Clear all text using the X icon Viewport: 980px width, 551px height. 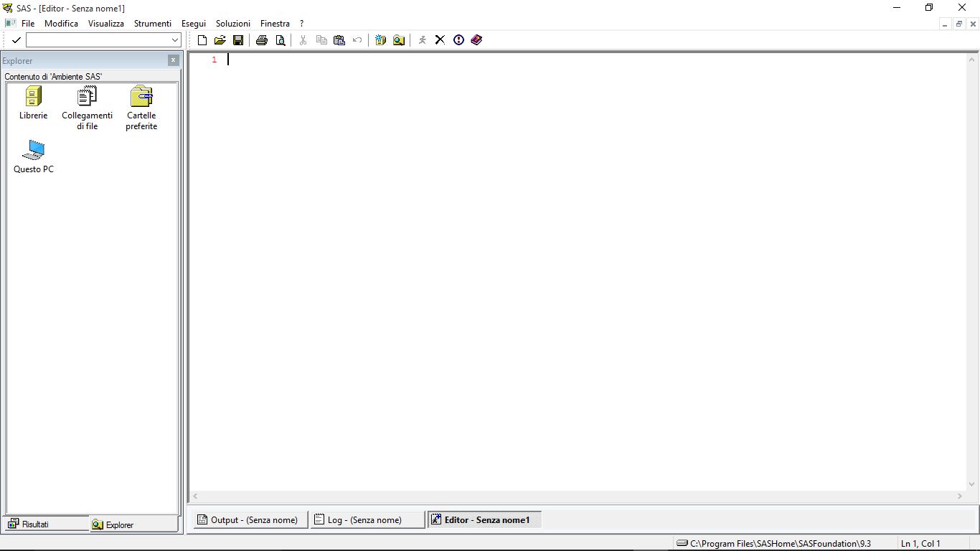pyautogui.click(x=440, y=39)
